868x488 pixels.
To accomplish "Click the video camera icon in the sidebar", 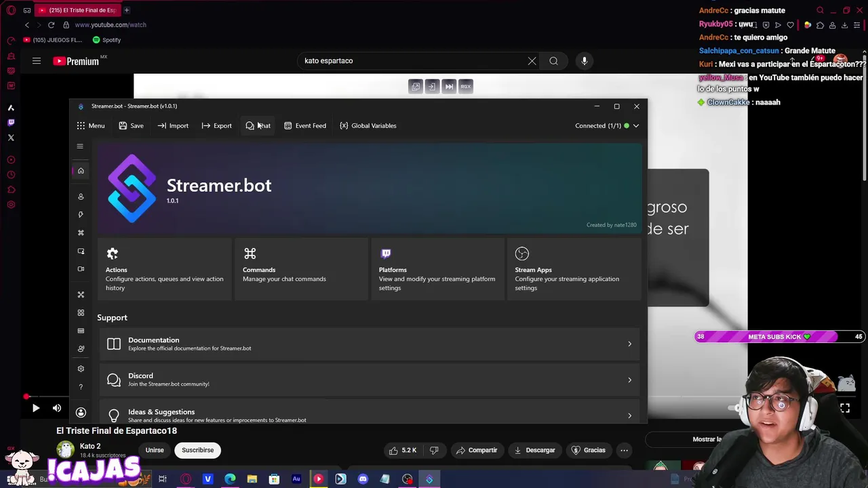I will pos(81,269).
